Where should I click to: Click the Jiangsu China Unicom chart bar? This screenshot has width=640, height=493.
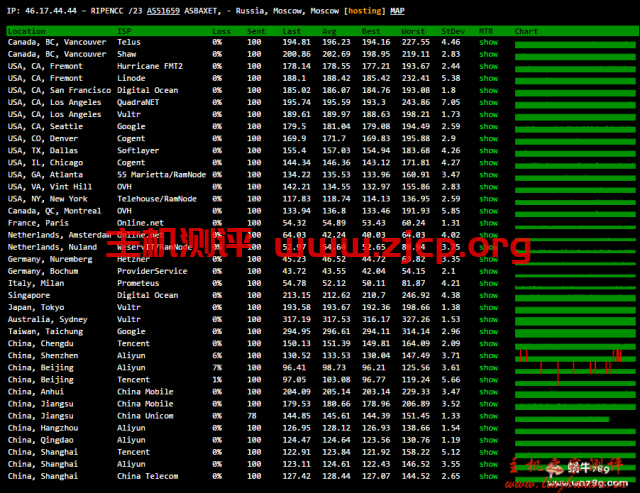coord(562,419)
